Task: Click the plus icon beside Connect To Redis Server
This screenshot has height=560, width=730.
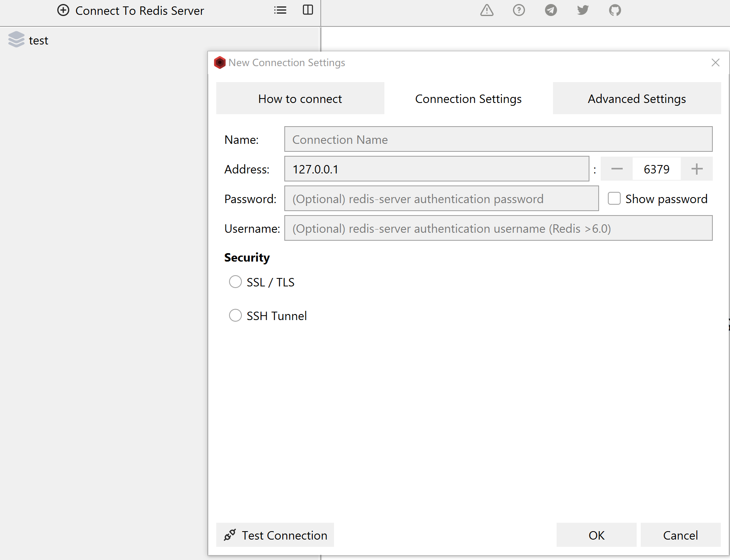Action: [x=63, y=10]
